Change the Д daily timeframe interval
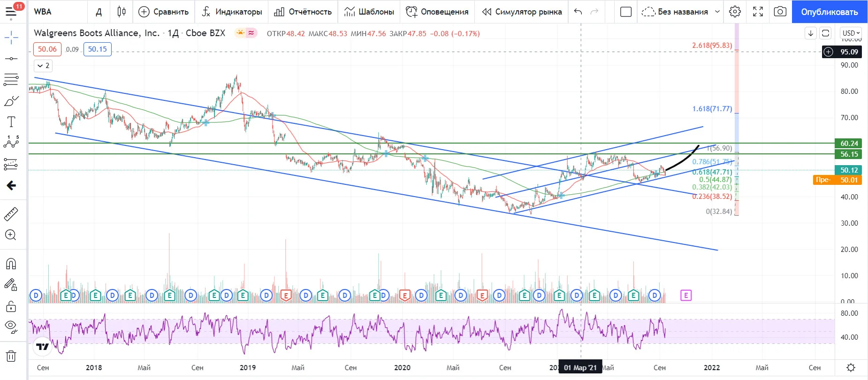Screen dimensions: 868x380 (99, 12)
